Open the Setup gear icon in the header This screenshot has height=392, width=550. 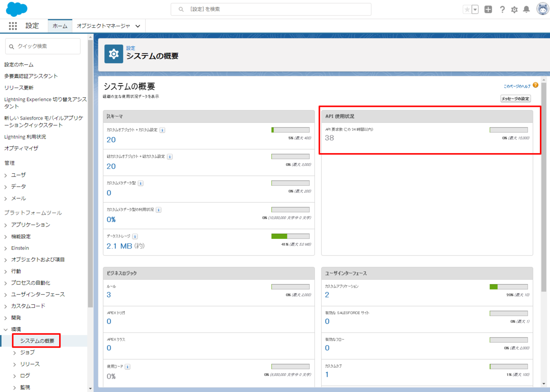[514, 9]
